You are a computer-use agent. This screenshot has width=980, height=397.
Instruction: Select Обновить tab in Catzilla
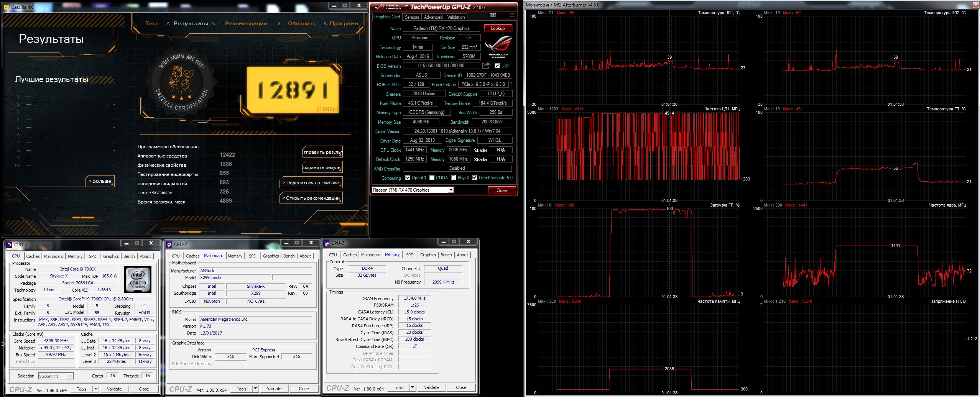(302, 23)
